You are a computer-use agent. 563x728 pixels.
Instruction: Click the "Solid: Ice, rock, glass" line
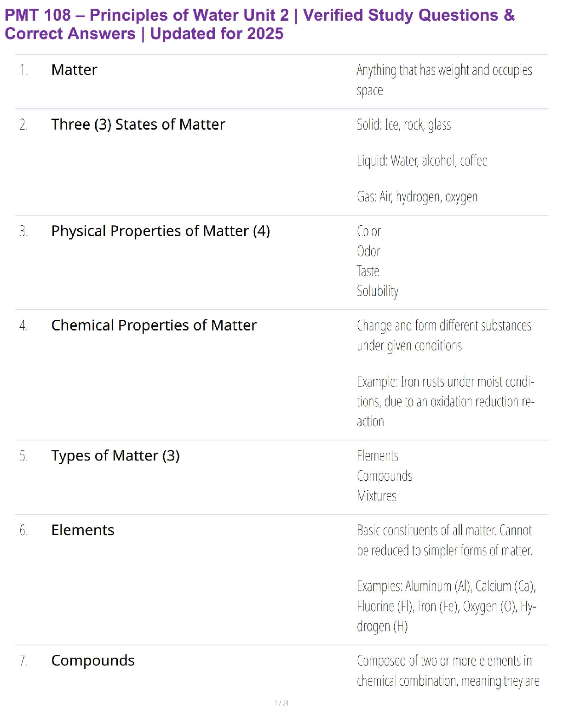click(403, 125)
